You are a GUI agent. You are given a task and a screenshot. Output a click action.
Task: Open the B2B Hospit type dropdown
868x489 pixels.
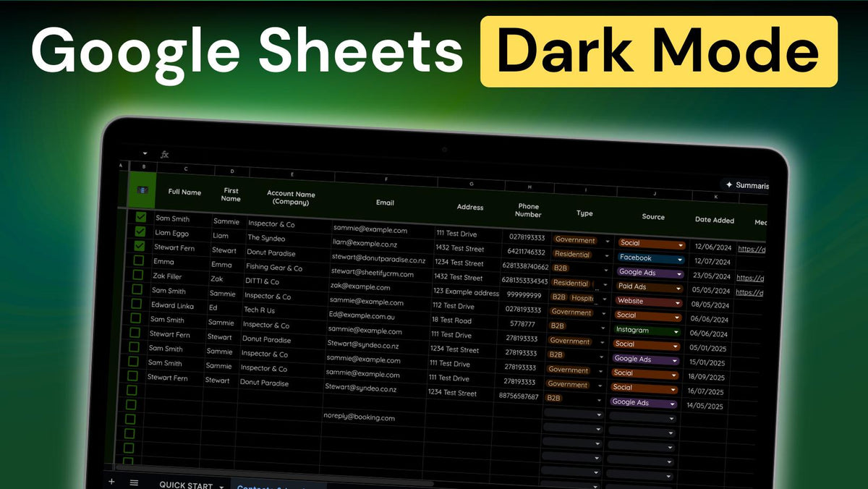coord(606,298)
